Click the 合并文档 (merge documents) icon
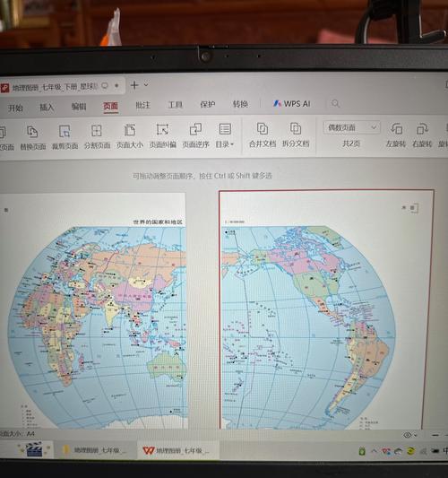448x478 pixels. [x=263, y=128]
